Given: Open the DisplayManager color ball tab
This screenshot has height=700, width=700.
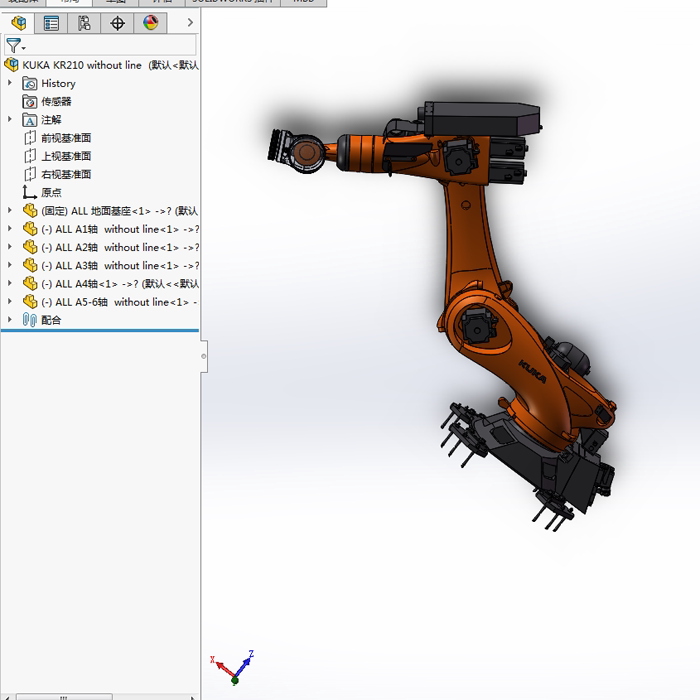Looking at the screenshot, I should click(150, 23).
